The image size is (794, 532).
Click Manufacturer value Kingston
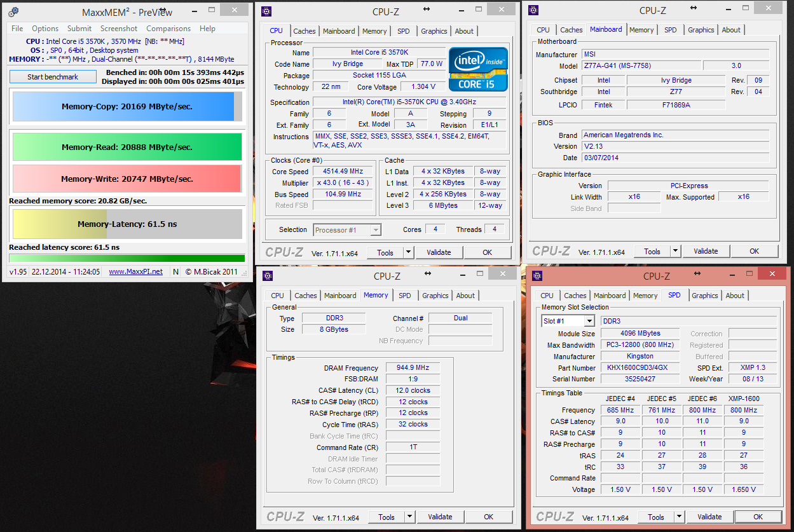coord(640,357)
